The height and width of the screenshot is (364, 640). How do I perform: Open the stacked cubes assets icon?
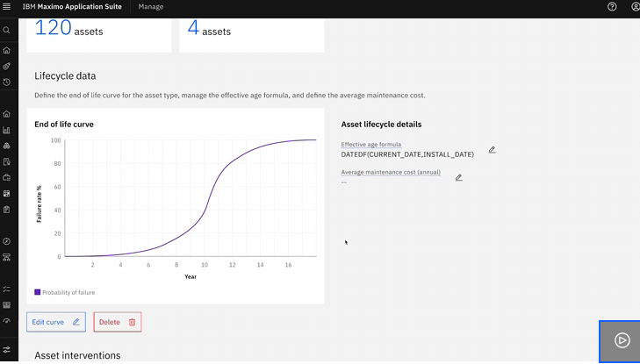pos(6,146)
